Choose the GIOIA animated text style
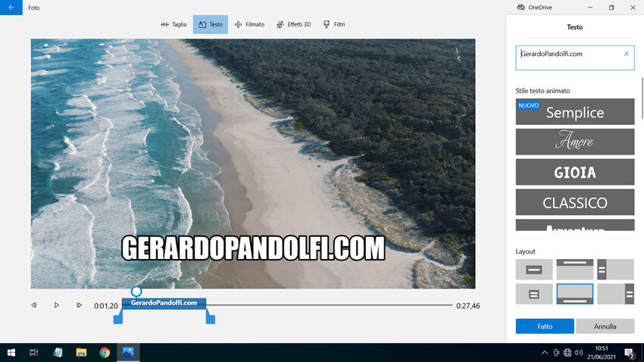 click(x=575, y=172)
